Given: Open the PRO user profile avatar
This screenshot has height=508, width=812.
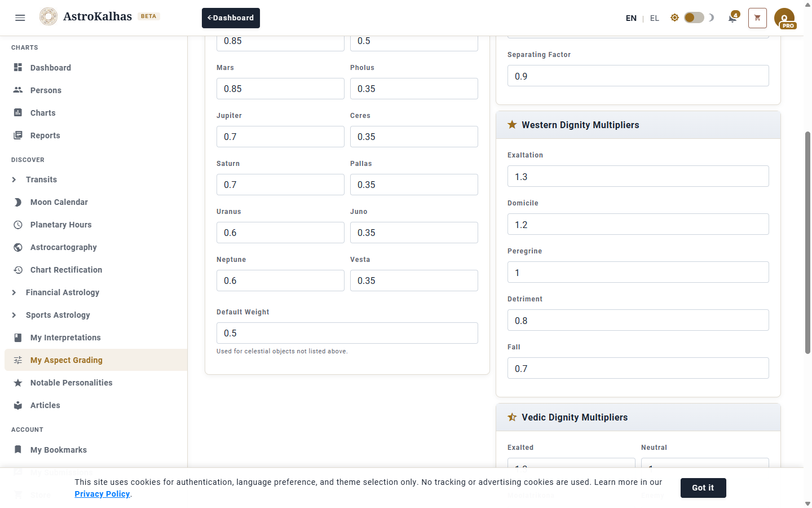Looking at the screenshot, I should click(x=784, y=18).
